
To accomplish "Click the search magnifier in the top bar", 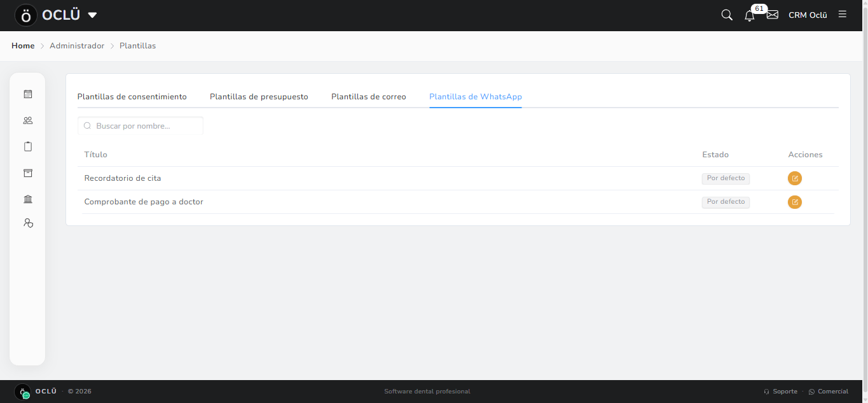I will (x=727, y=15).
